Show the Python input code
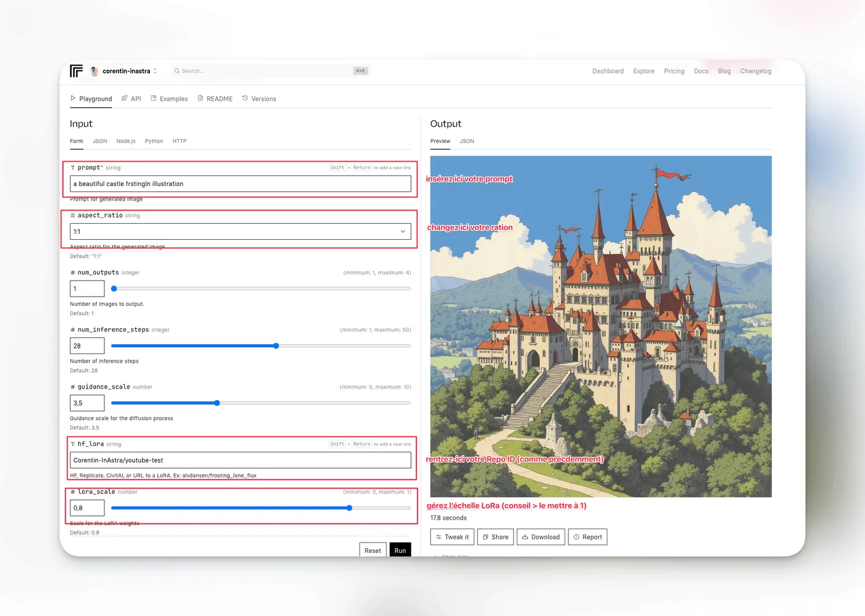This screenshot has height=616, width=865. click(x=154, y=141)
